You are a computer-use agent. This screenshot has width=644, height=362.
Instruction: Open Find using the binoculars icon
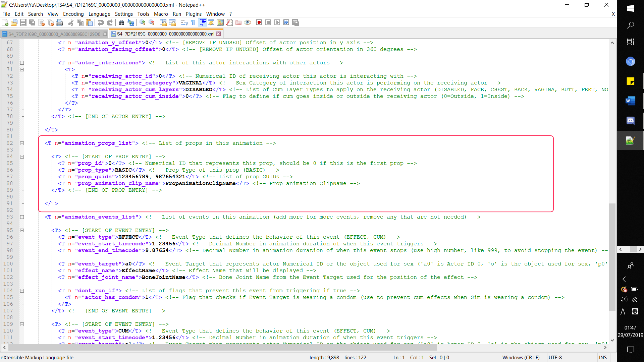[121, 22]
